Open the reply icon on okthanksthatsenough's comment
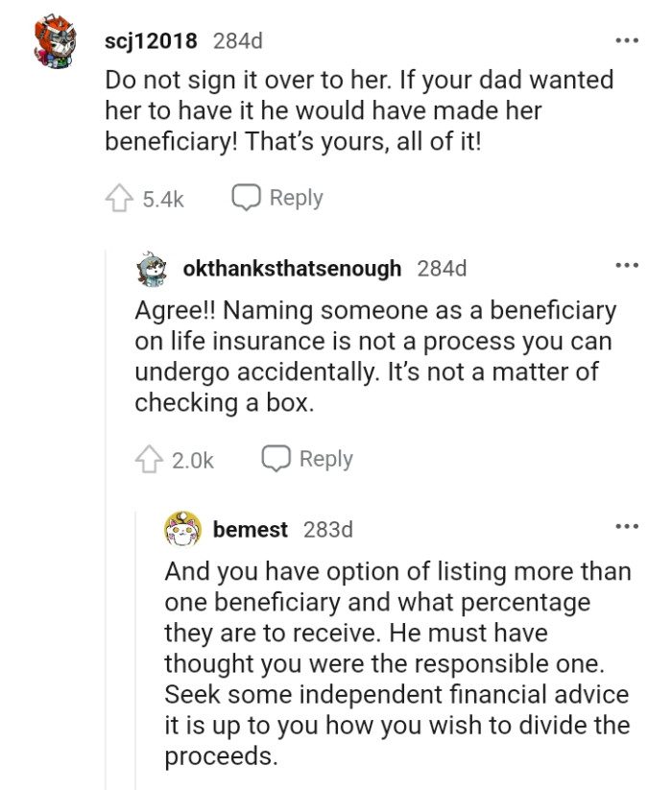The height and width of the screenshot is (790, 672). click(x=276, y=459)
